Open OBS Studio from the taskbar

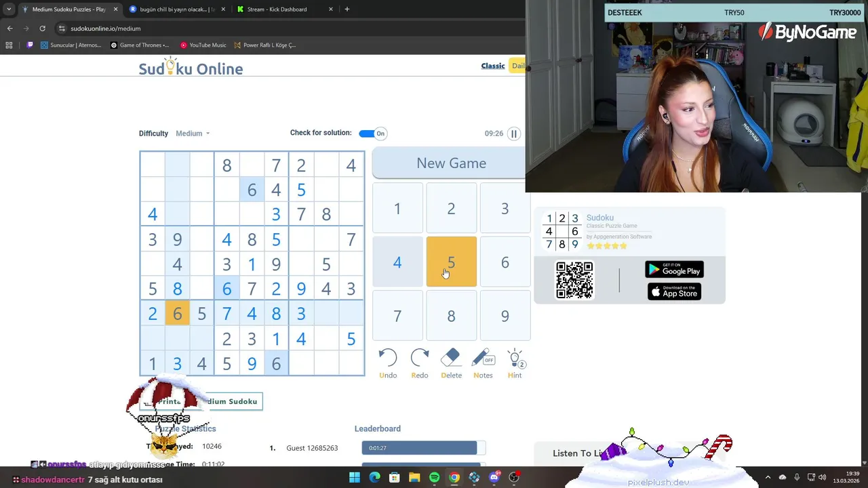click(514, 478)
